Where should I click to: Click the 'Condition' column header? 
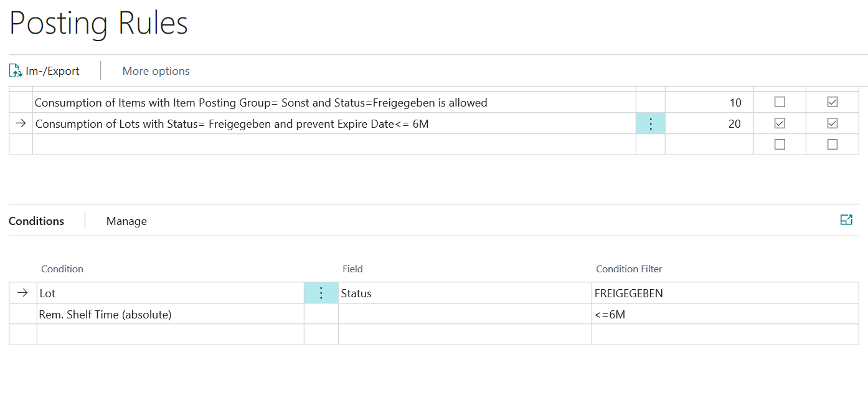point(62,269)
